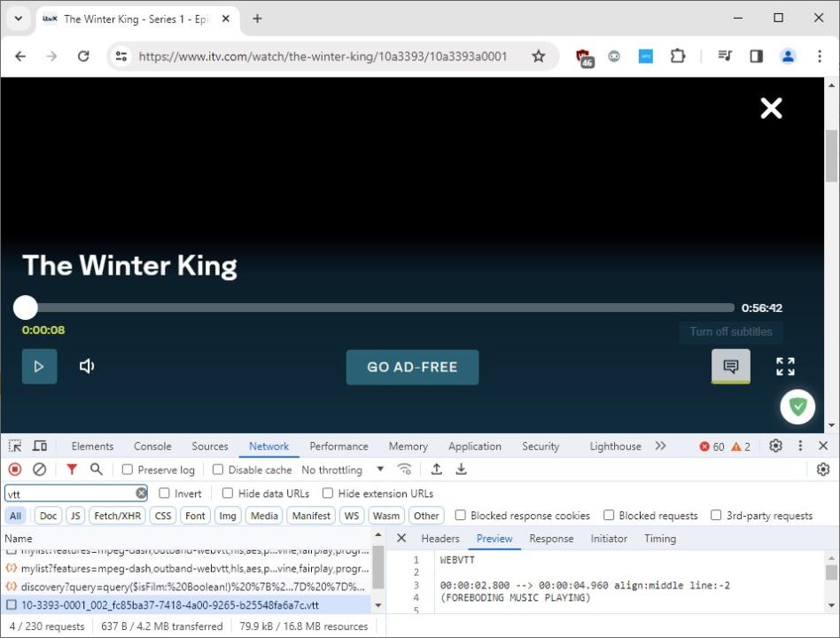This screenshot has width=840, height=638.
Task: Open the No throttling dropdown
Action: (x=343, y=470)
